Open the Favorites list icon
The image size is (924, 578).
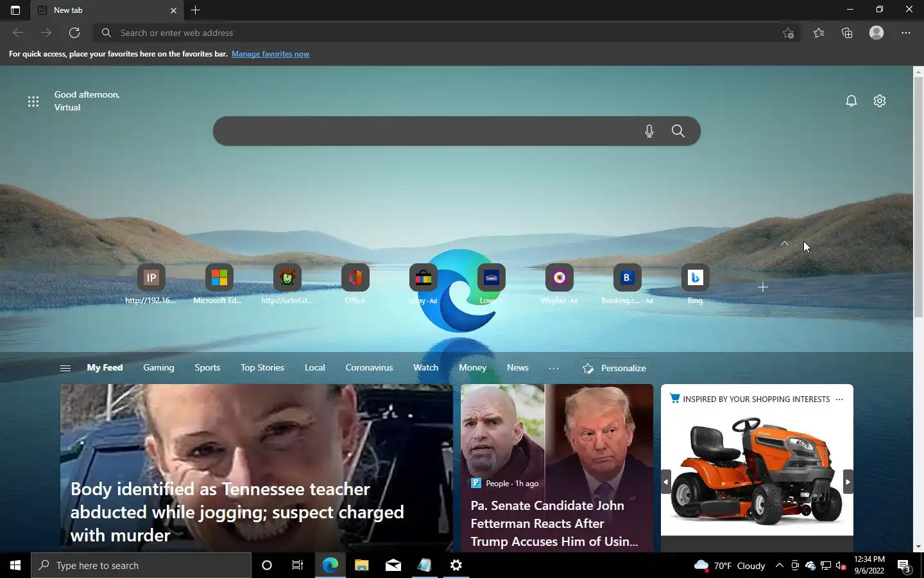tap(819, 33)
